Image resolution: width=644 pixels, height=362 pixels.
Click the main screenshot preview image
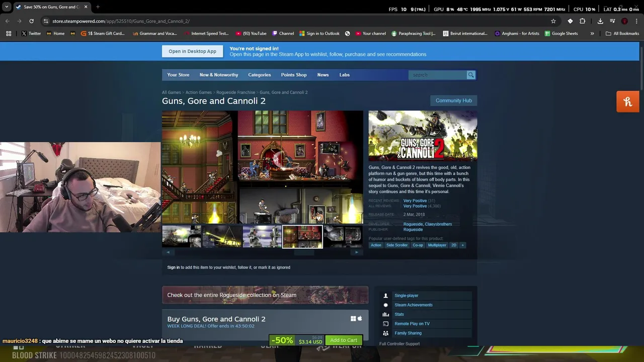(x=262, y=167)
